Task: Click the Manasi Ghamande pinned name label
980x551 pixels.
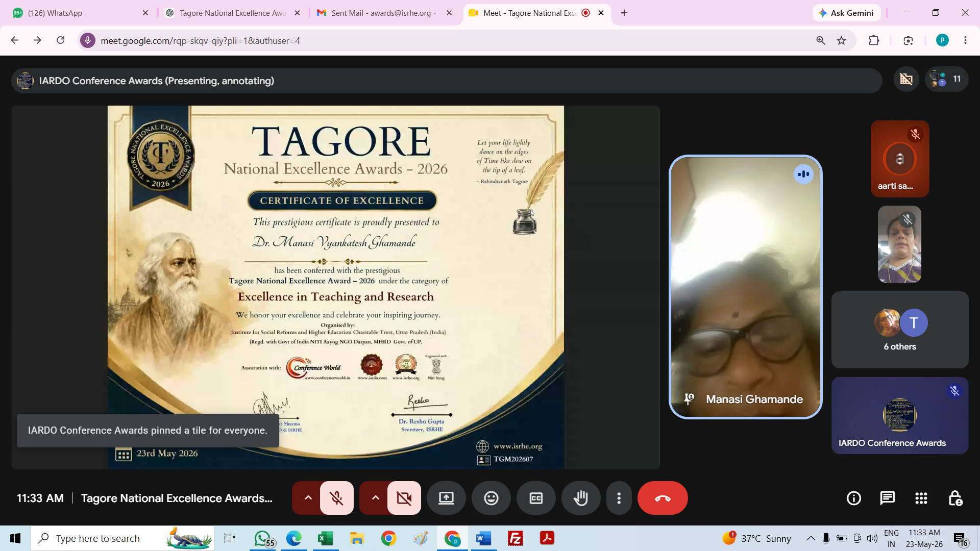Action: coord(754,399)
